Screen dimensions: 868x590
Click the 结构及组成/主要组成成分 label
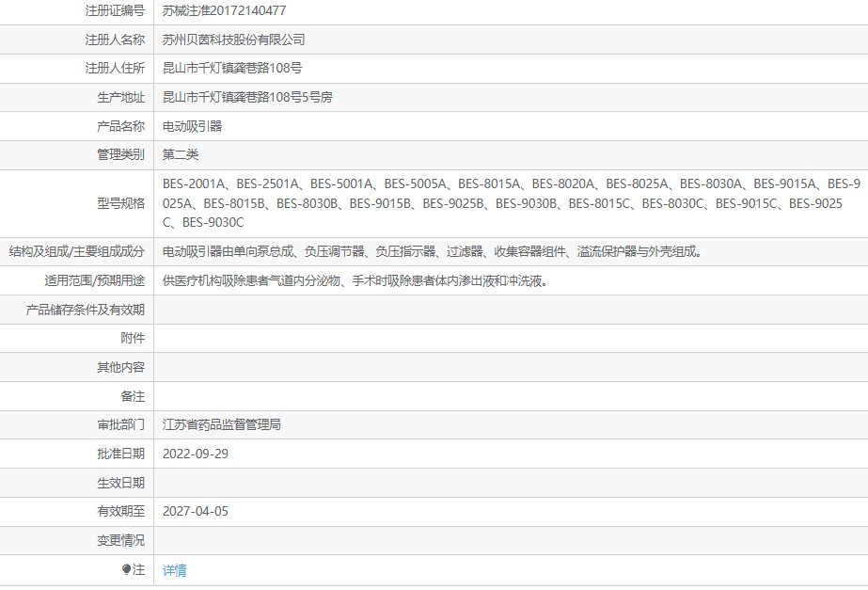(77, 252)
